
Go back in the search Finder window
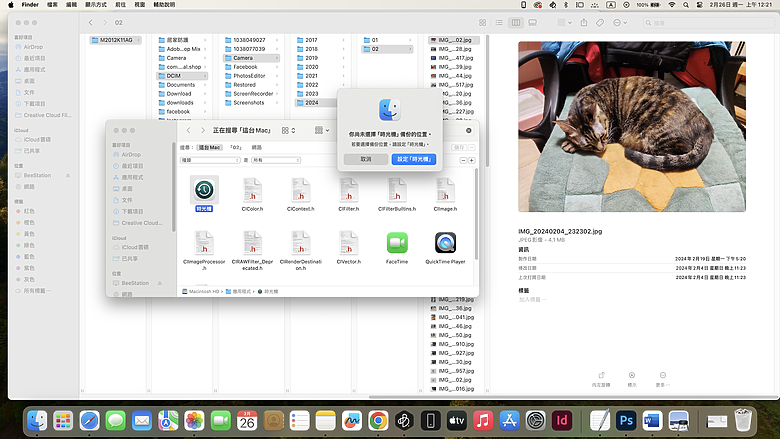click(x=189, y=130)
